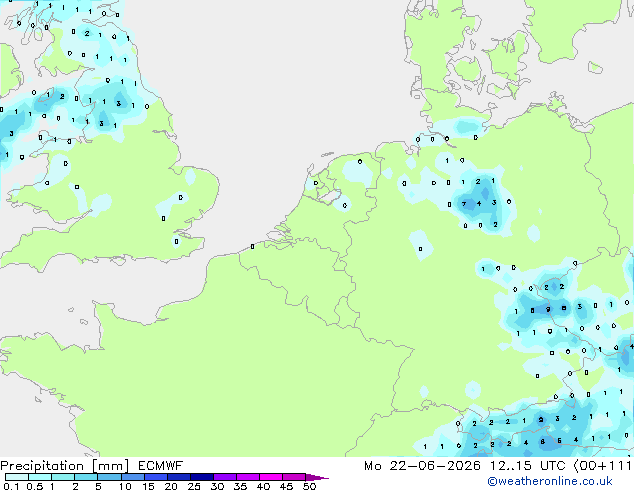634x490 pixels.
Task: Click the '30' legend scale value
Action: pos(217,486)
